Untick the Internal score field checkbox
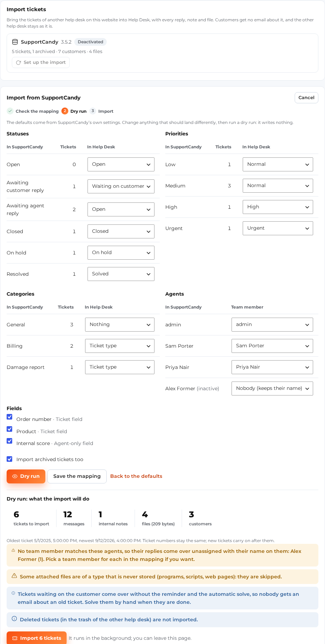Image resolution: width=325 pixels, height=644 pixels. pos(9,441)
